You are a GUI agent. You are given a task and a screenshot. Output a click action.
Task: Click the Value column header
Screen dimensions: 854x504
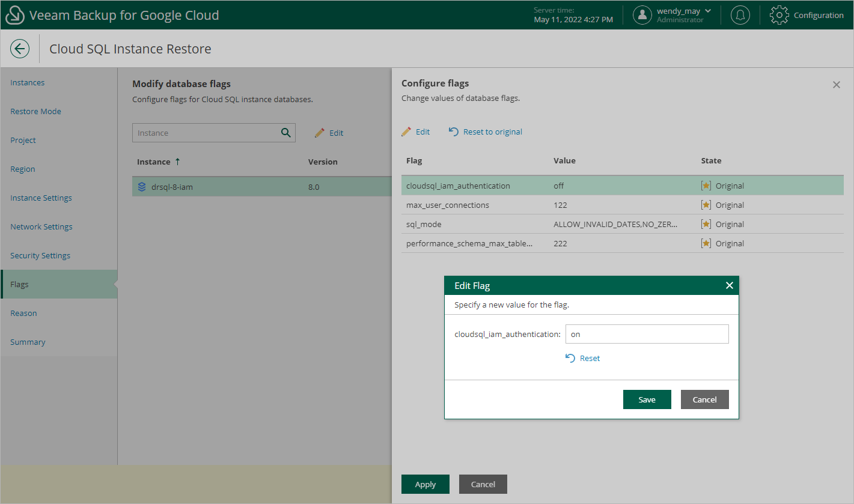(x=564, y=160)
